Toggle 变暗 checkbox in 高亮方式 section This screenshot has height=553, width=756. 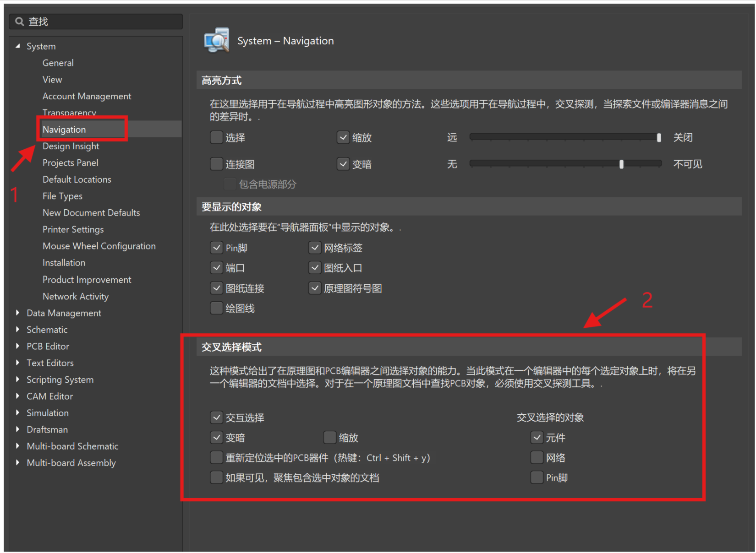[x=343, y=164]
